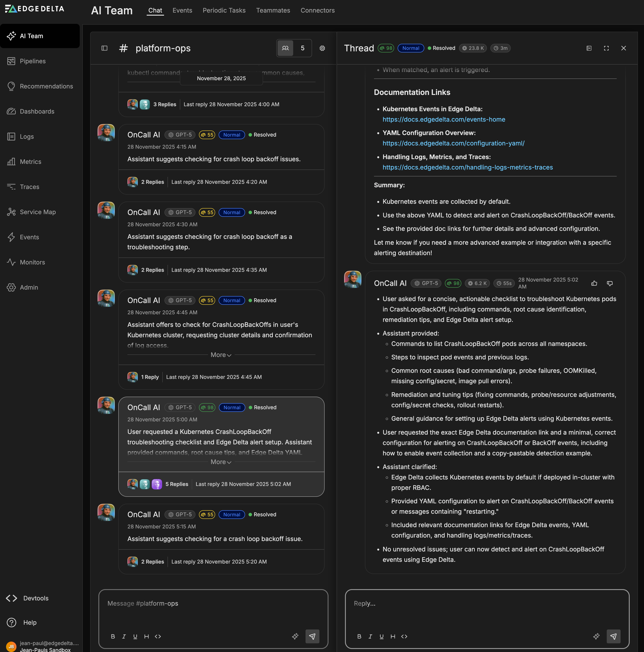Viewport: 644px width, 652px height.
Task: Click thumbs up on the OnCall AI thread reply
Action: (594, 284)
